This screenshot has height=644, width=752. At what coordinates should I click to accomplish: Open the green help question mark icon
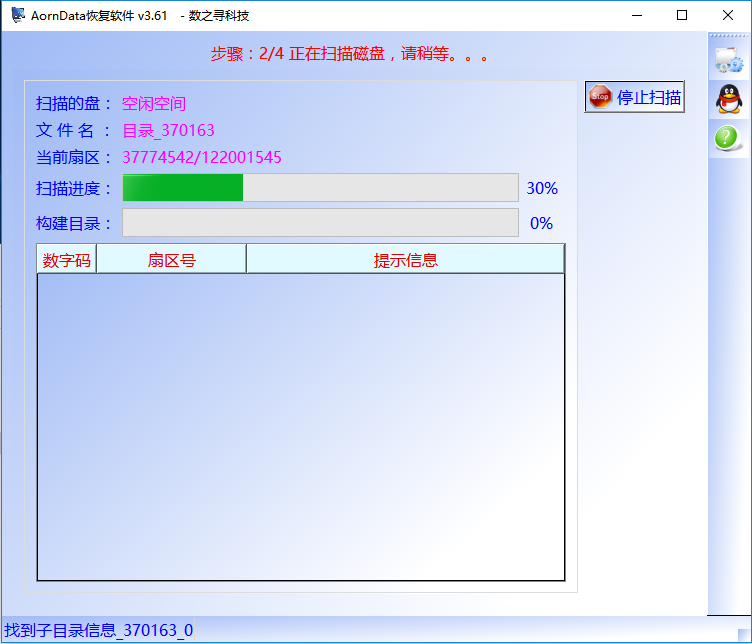click(727, 138)
